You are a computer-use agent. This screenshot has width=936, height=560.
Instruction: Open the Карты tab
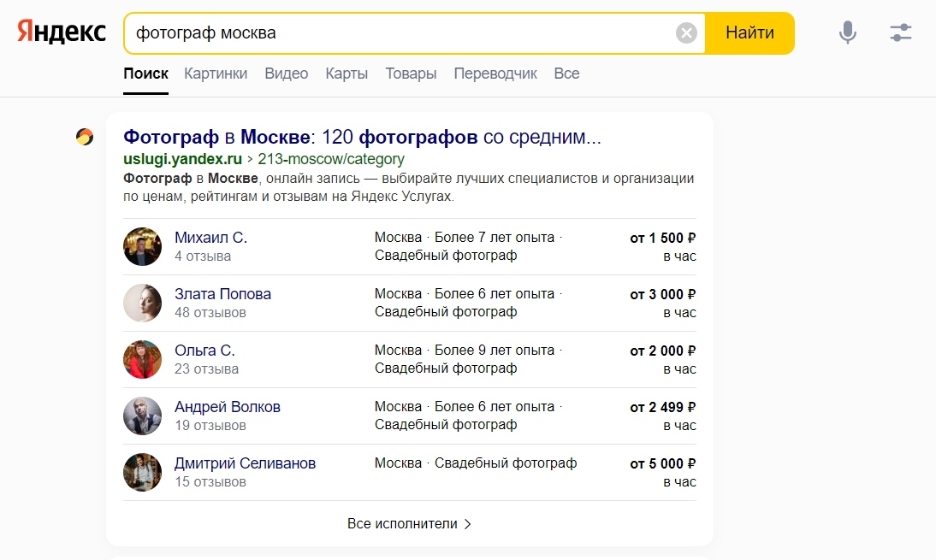(x=347, y=74)
